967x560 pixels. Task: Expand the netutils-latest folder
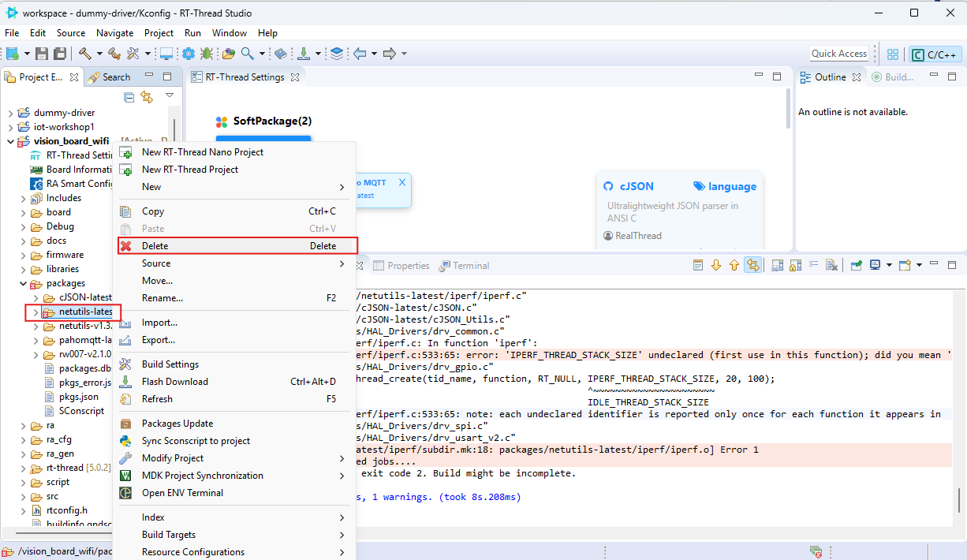tap(35, 312)
